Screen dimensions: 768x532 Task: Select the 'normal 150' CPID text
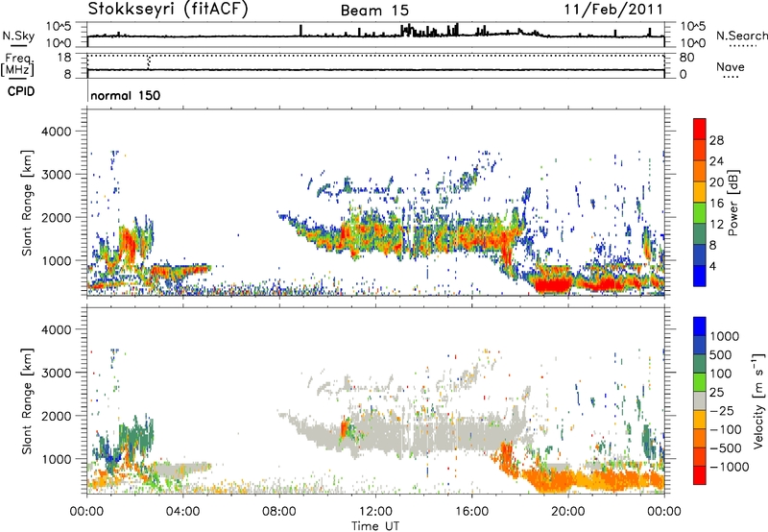click(126, 95)
